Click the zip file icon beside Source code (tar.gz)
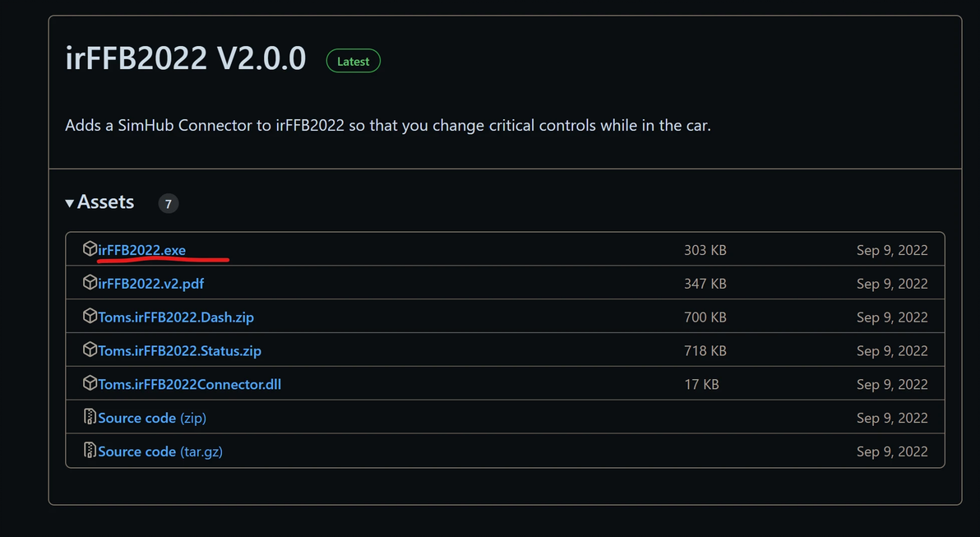This screenshot has height=537, width=980. [90, 451]
